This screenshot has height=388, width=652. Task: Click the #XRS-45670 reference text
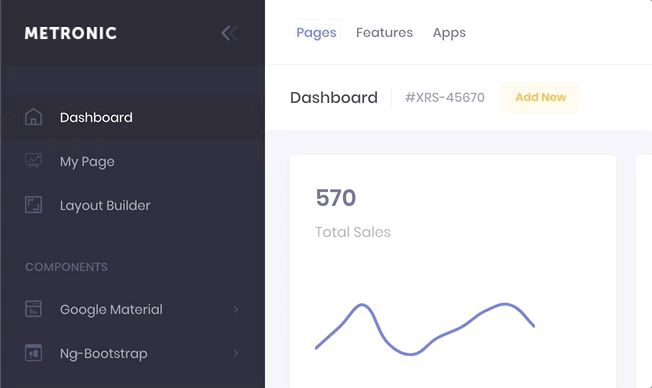pyautogui.click(x=445, y=97)
